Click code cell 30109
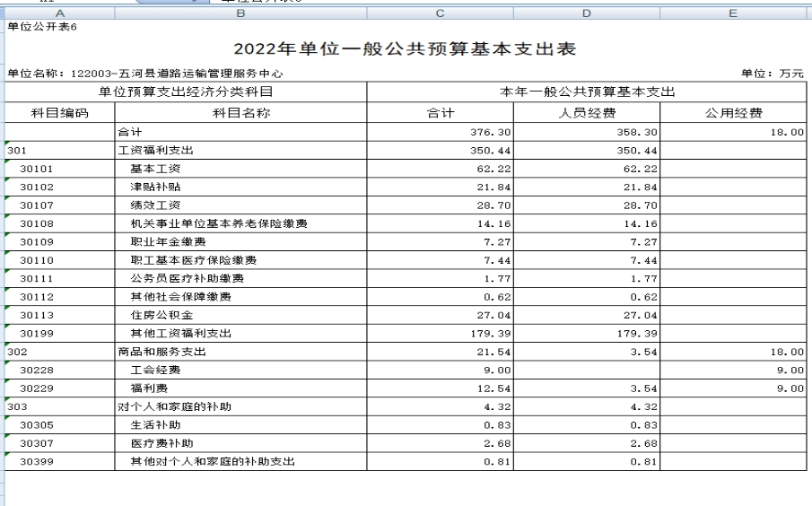Image resolution: width=812 pixels, height=506 pixels. point(59,242)
